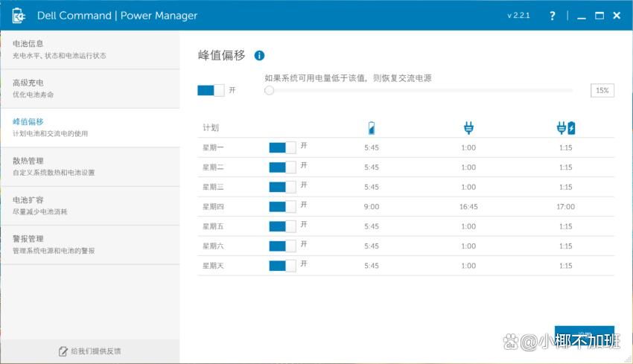Image resolution: width=633 pixels, height=364 pixels.
Task: Click the 星期六 charge time 1:15
Action: (x=565, y=246)
